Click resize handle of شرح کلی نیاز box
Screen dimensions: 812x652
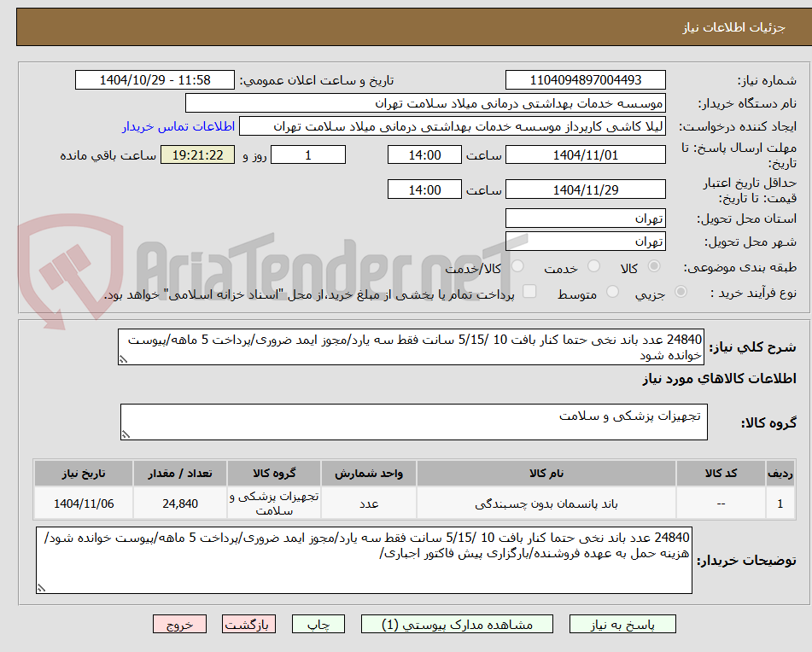[x=123, y=359]
